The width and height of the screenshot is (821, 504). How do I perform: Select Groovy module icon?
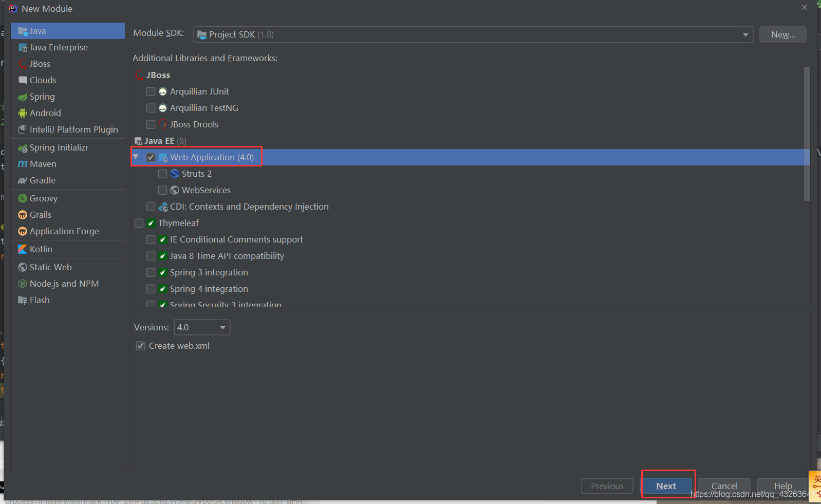point(23,198)
